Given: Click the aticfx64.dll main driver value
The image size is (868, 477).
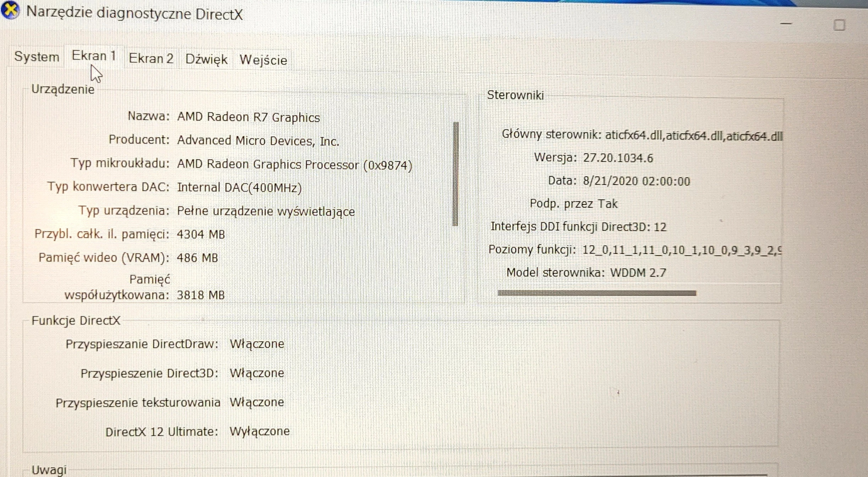Looking at the screenshot, I should pyautogui.click(x=693, y=136).
